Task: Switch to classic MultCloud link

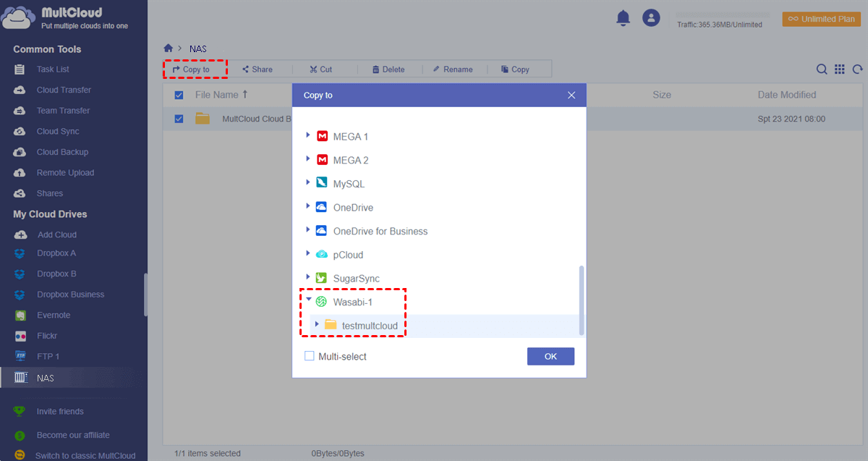Action: pos(85,456)
